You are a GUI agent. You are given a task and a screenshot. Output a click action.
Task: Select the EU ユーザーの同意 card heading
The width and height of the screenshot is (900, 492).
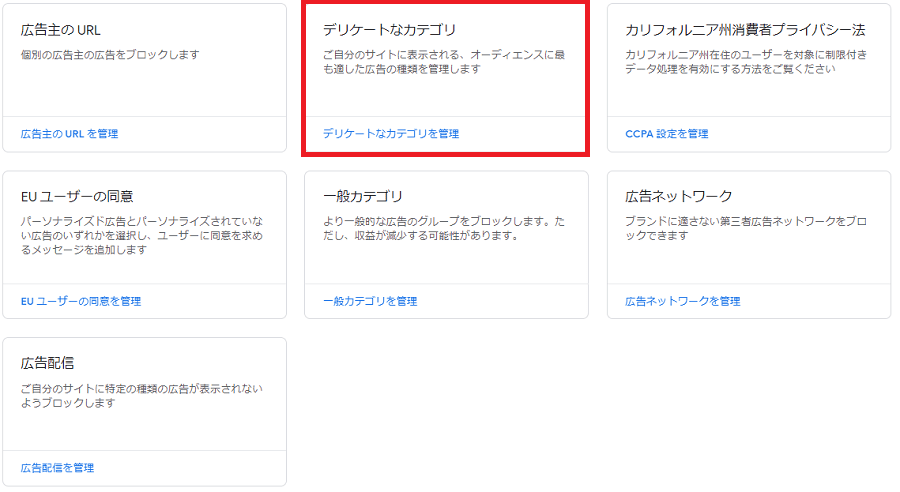[x=77, y=196]
